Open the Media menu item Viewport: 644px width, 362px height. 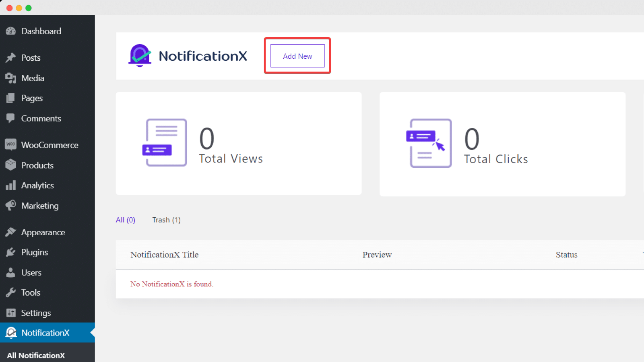pyautogui.click(x=47, y=78)
